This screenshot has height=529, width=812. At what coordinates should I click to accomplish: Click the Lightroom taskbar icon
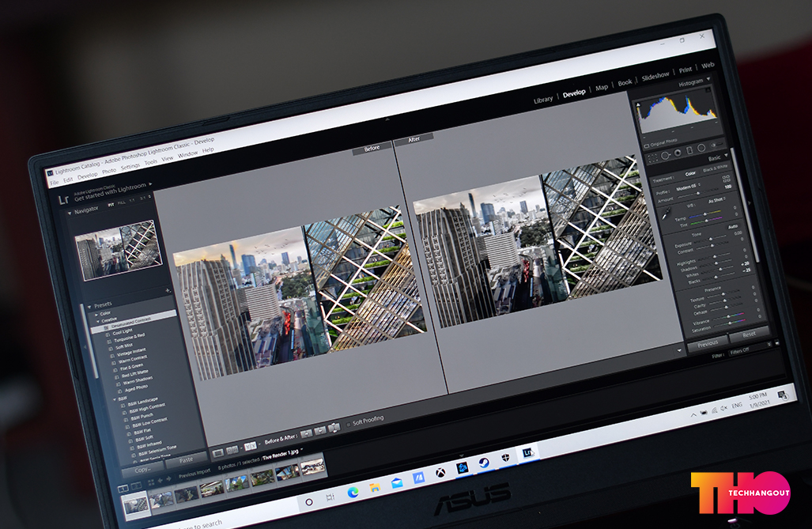pyautogui.click(x=527, y=453)
